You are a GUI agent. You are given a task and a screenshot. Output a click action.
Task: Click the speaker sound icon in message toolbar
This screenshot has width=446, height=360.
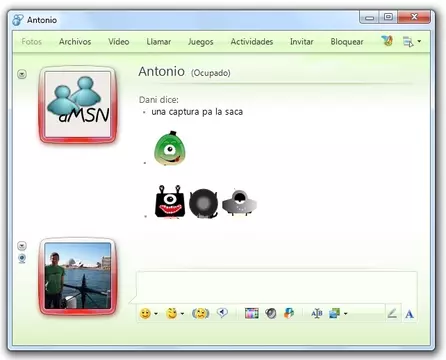(271, 313)
